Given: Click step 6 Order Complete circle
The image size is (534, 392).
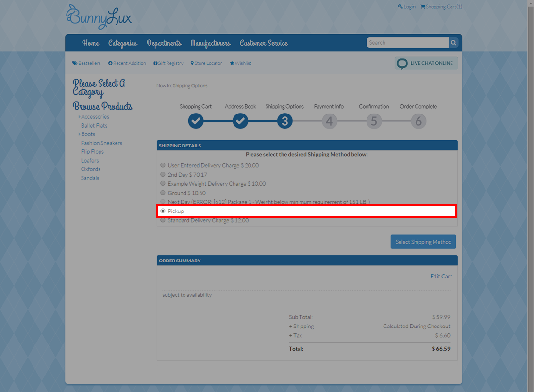Looking at the screenshot, I should click(x=418, y=121).
